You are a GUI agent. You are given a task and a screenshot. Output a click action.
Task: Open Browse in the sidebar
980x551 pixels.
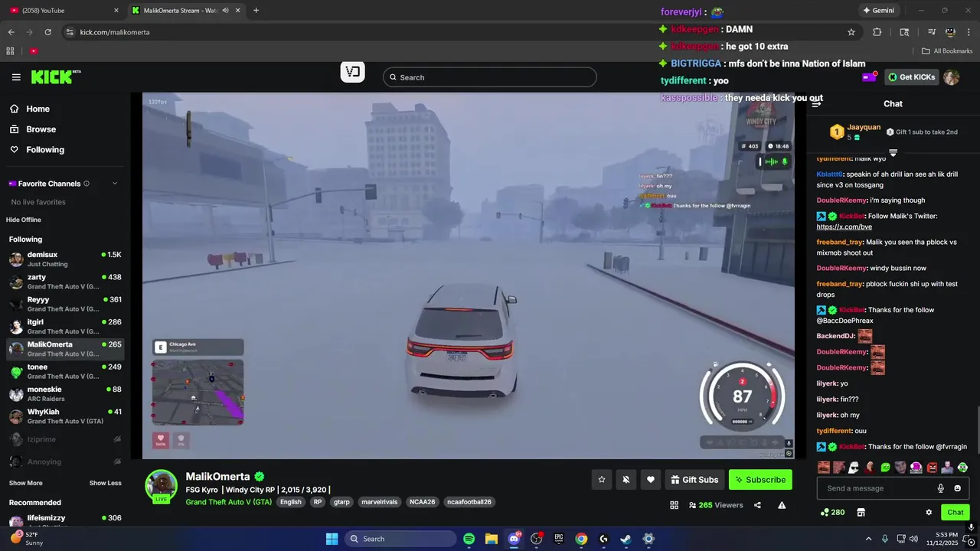[41, 129]
